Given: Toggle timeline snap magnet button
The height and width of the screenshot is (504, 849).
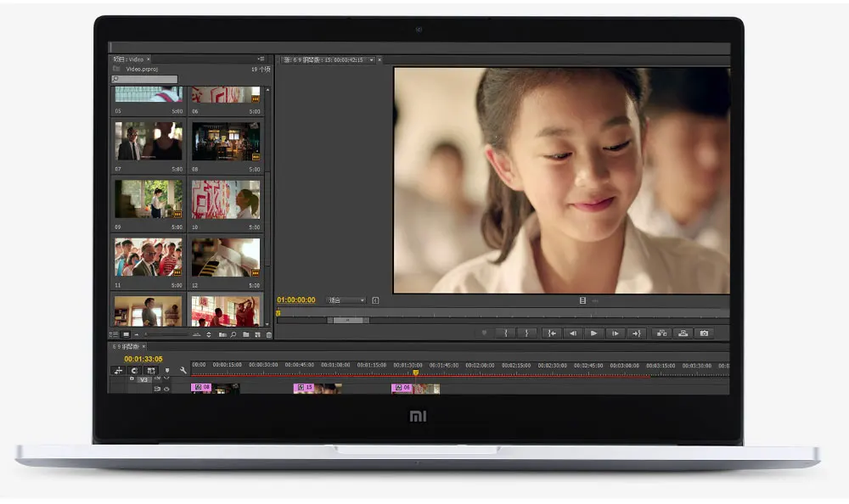Looking at the screenshot, I should click(x=134, y=370).
